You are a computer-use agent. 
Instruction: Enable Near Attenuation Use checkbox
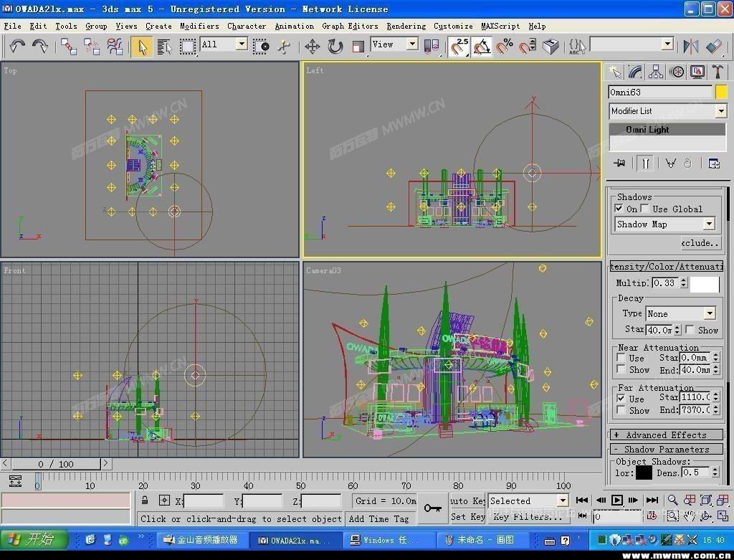[621, 358]
